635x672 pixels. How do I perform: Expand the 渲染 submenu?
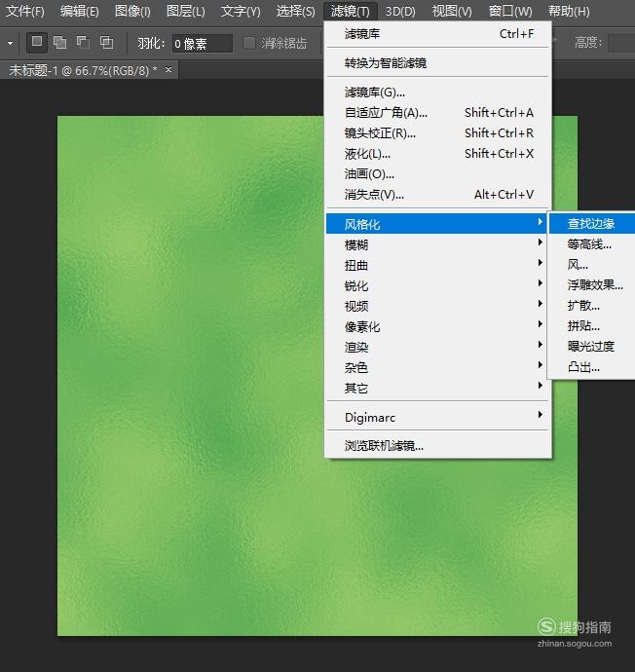(x=437, y=347)
